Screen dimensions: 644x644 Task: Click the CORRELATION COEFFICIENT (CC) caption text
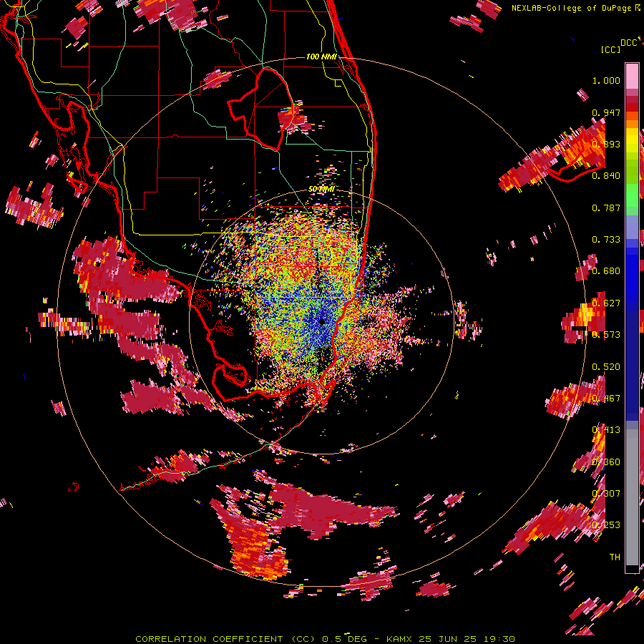225,639
